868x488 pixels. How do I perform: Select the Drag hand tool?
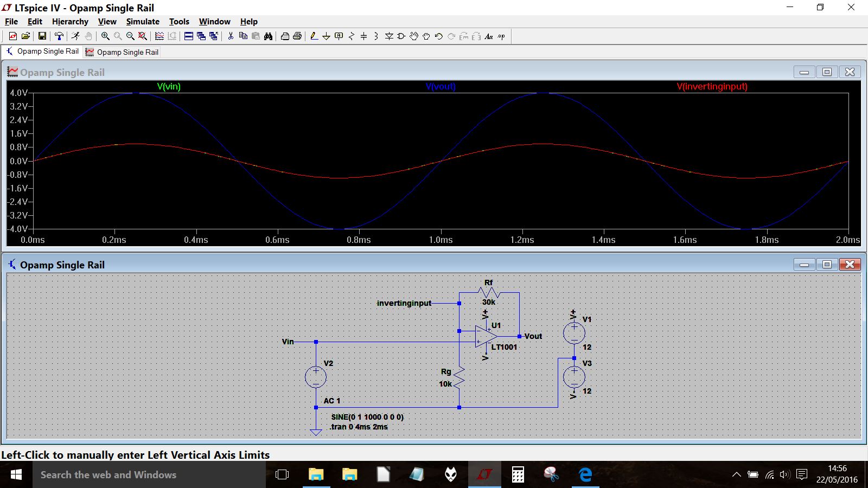coord(426,36)
